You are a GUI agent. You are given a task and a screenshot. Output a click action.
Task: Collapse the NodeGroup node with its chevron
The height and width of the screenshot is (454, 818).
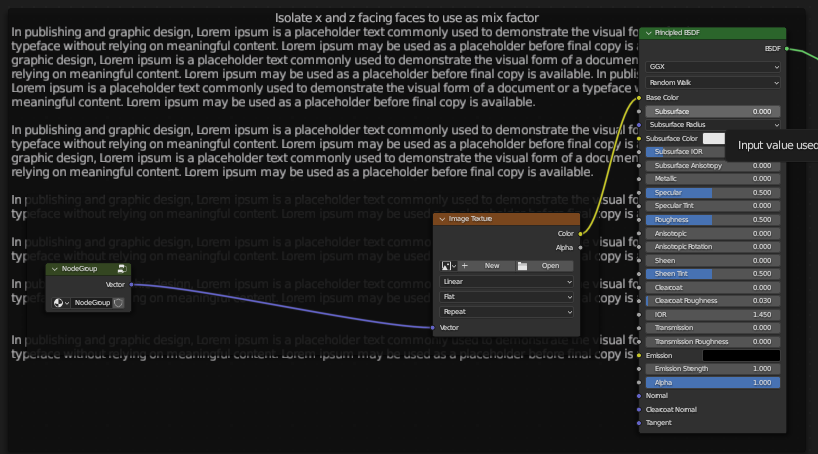click(55, 269)
